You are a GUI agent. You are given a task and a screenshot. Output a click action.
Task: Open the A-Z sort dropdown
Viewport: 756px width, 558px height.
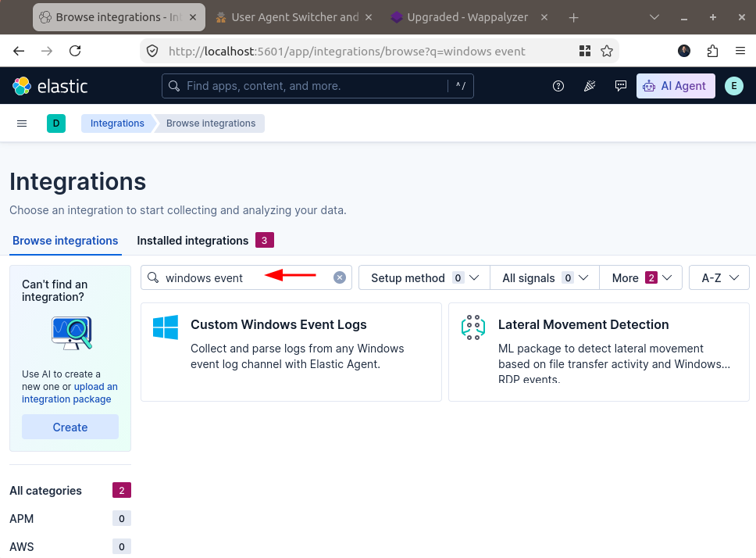[x=719, y=277]
